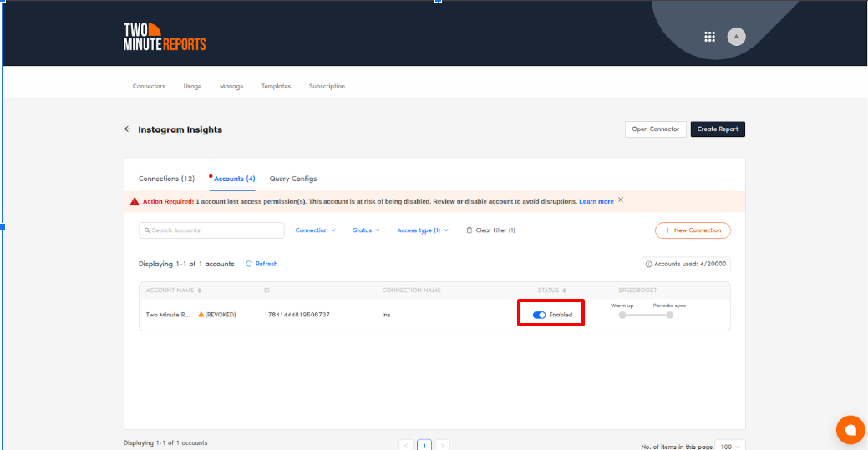
Task: Go to previous page arrow
Action: point(406,446)
